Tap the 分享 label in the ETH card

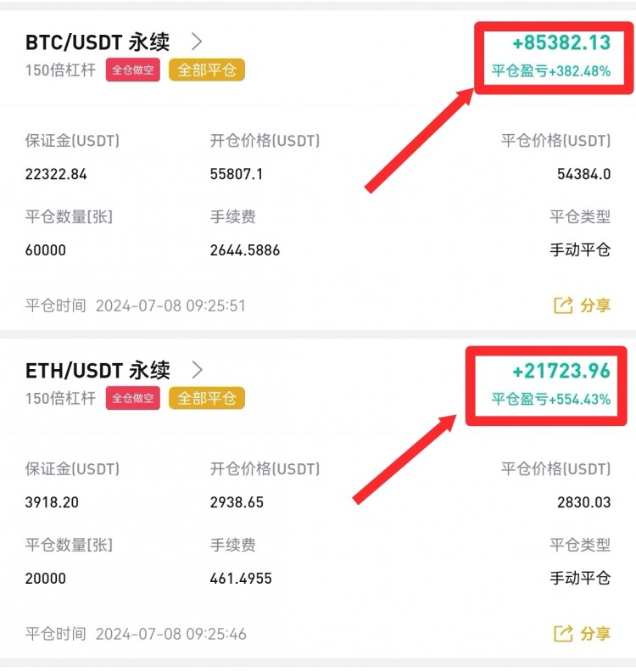pyautogui.click(x=595, y=634)
